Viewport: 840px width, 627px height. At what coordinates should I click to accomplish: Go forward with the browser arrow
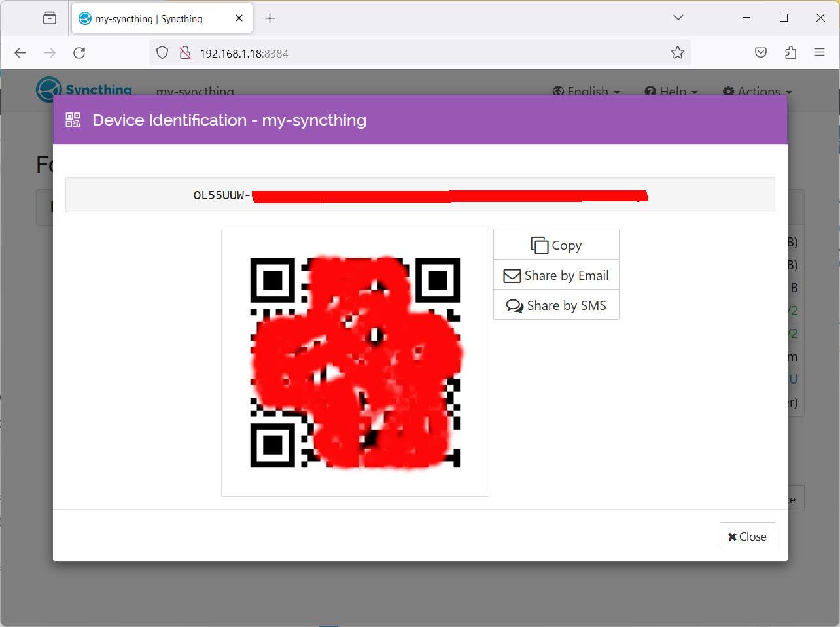[x=50, y=53]
